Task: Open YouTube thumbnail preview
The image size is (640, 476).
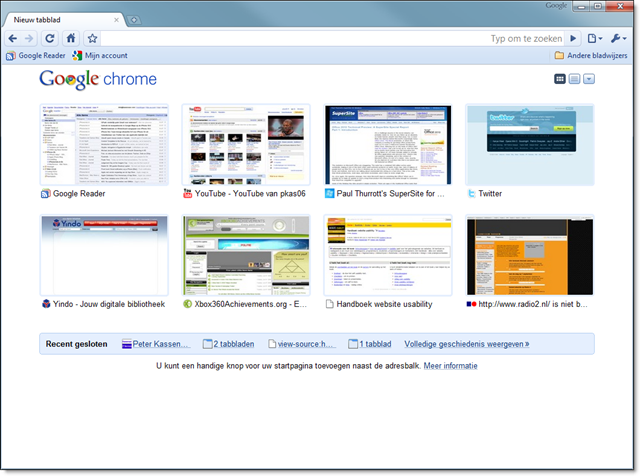Action: coord(246,145)
